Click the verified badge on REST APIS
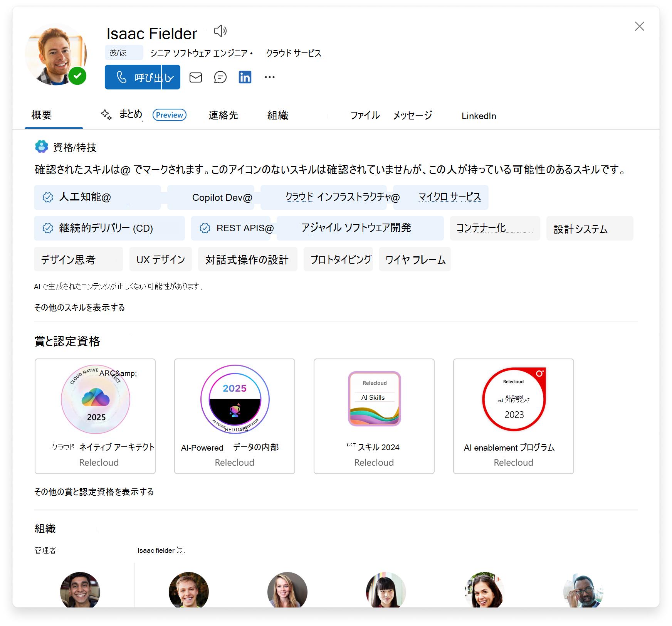The width and height of the screenshot is (672, 626). pyautogui.click(x=205, y=228)
